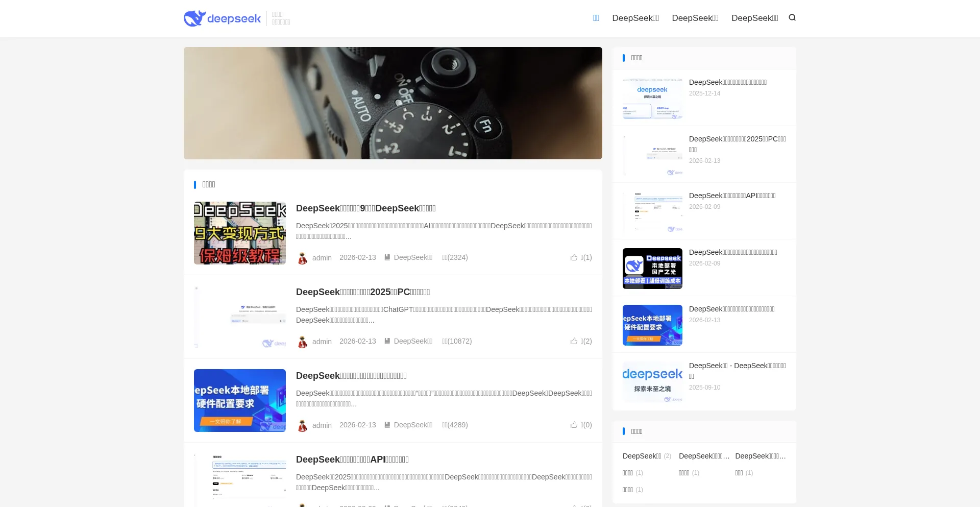Open the article title containing "9" and two DeepSeek mentions
Viewport: 980px width, 507px height.
click(x=366, y=208)
